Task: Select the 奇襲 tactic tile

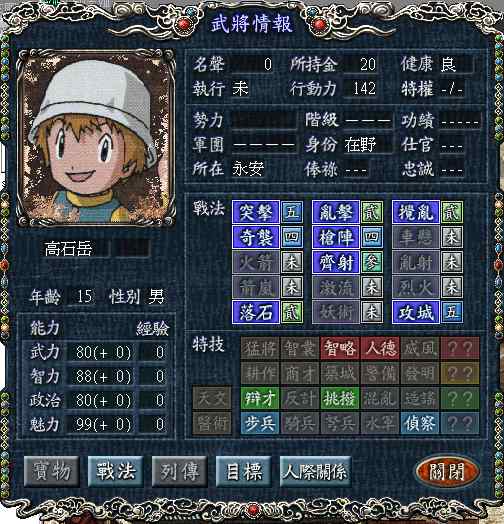Action: (256, 237)
